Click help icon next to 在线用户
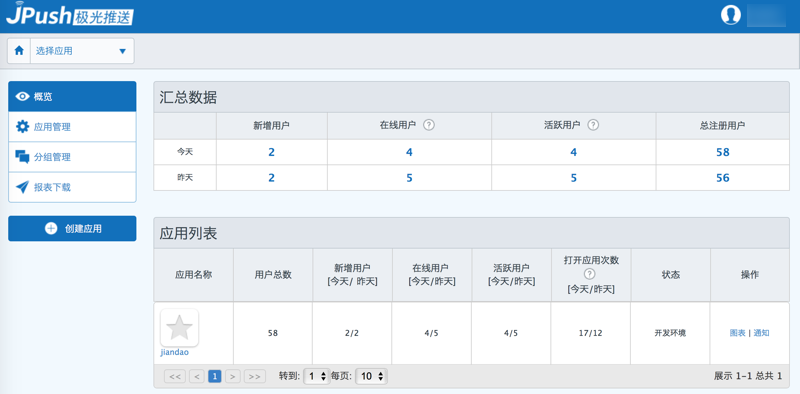This screenshot has width=800, height=394. pos(429,125)
